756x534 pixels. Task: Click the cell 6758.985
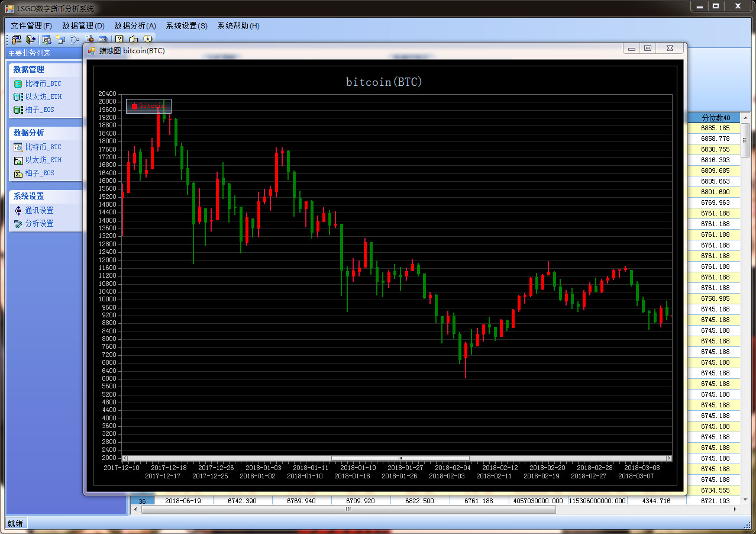click(713, 298)
